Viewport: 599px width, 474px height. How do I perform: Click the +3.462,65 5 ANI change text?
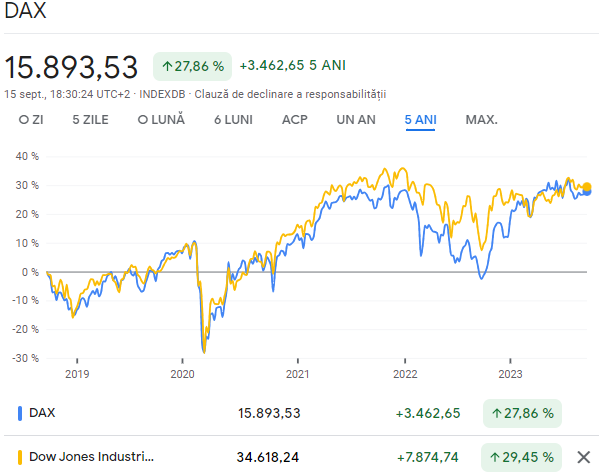(293, 65)
